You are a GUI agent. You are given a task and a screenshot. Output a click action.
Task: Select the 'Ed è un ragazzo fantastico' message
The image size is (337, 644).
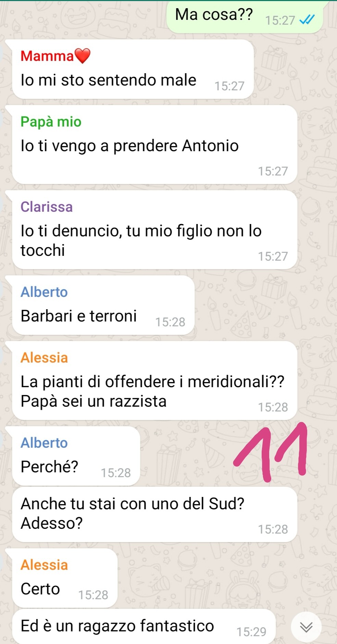(144, 627)
